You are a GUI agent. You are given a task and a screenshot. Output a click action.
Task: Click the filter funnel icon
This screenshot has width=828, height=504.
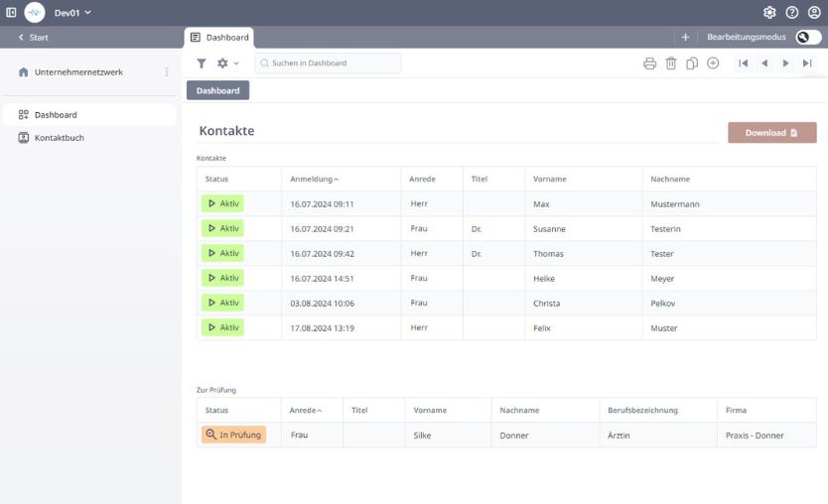click(x=202, y=63)
